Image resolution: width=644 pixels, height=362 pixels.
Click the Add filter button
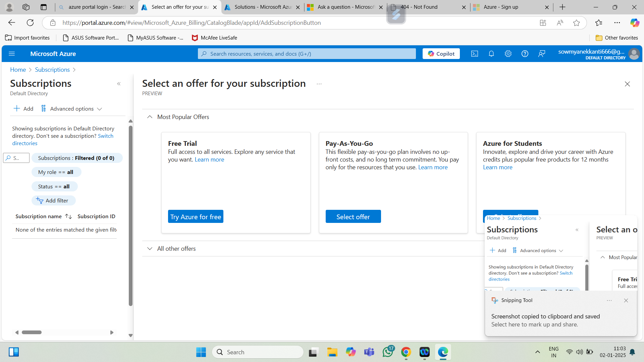53,200
